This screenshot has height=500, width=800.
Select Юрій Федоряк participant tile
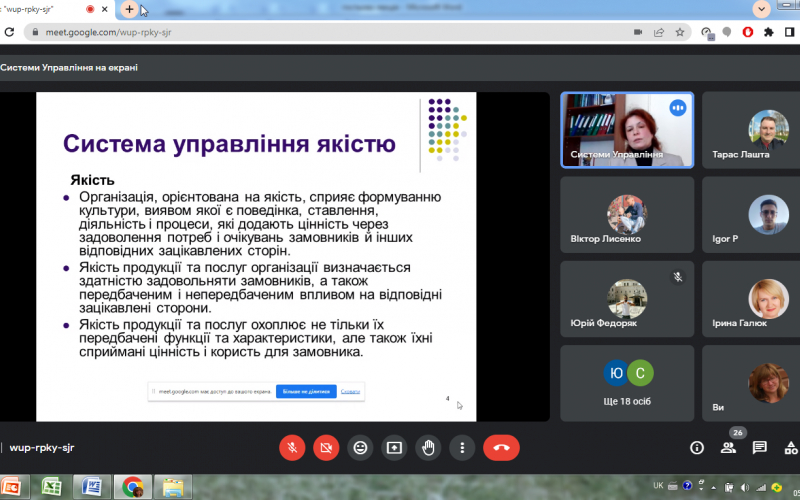(627, 299)
